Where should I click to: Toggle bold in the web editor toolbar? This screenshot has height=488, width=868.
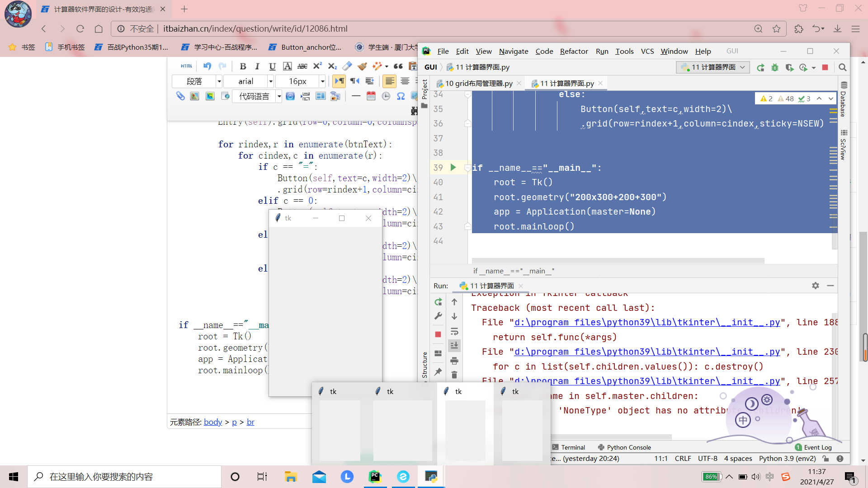(243, 66)
